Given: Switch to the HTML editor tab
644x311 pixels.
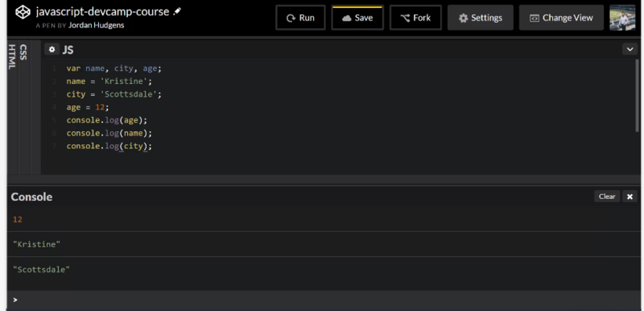Looking at the screenshot, I should (12, 56).
